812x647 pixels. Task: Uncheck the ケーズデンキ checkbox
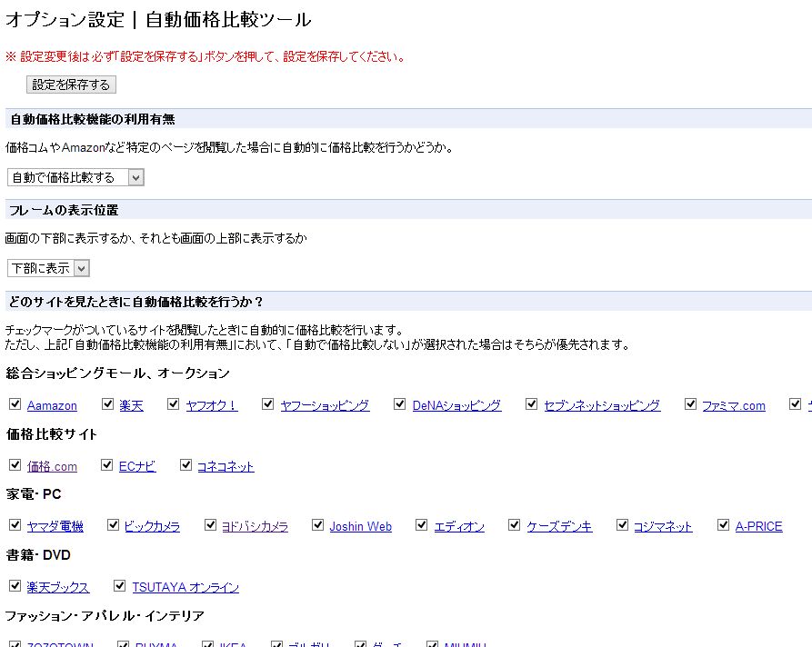coord(515,525)
